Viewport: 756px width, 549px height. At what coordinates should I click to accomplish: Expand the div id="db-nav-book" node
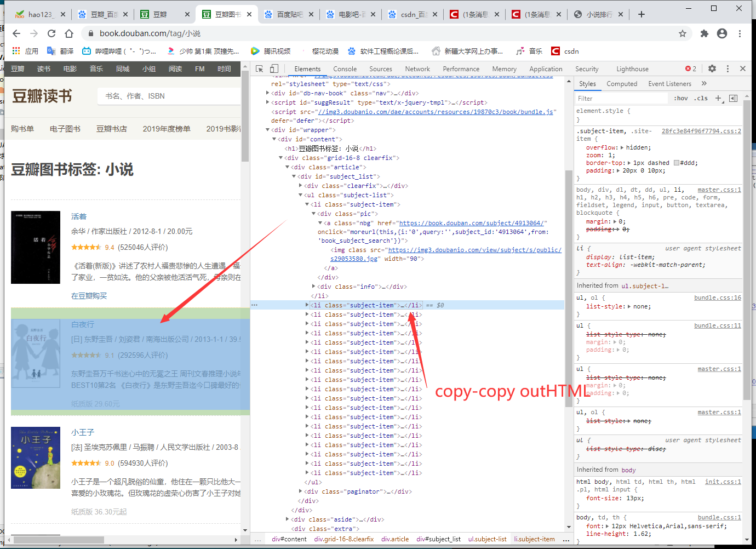click(x=268, y=93)
